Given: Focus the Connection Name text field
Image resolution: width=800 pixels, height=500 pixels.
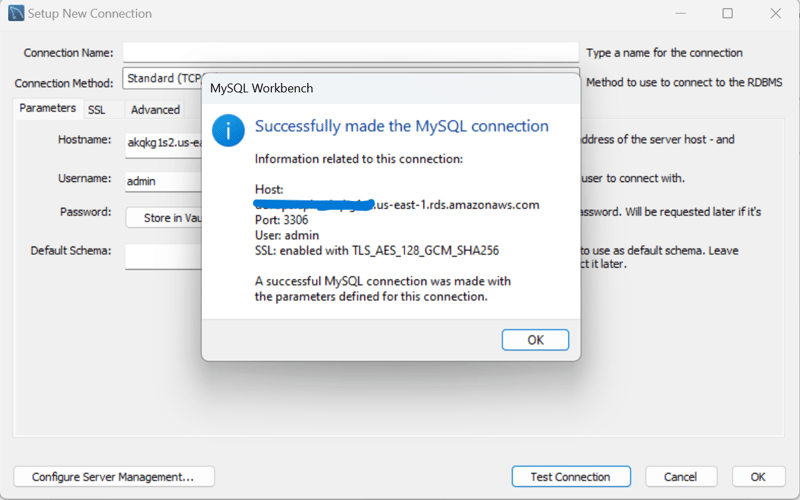Looking at the screenshot, I should pyautogui.click(x=350, y=52).
